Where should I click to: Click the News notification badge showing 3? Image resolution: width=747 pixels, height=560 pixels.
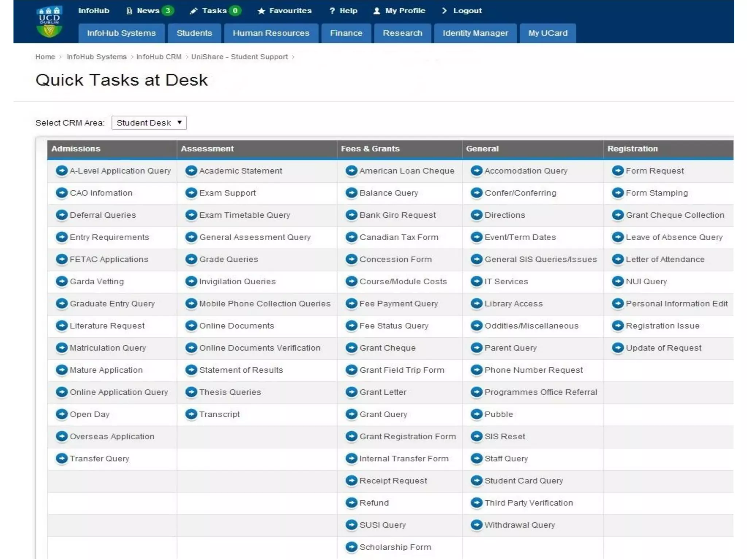coord(168,11)
